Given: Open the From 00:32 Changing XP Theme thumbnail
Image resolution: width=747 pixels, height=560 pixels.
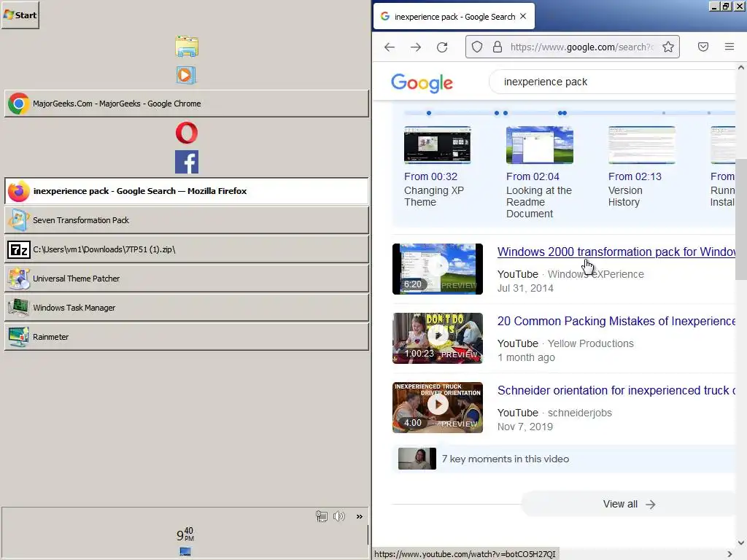Looking at the screenshot, I should [x=438, y=145].
